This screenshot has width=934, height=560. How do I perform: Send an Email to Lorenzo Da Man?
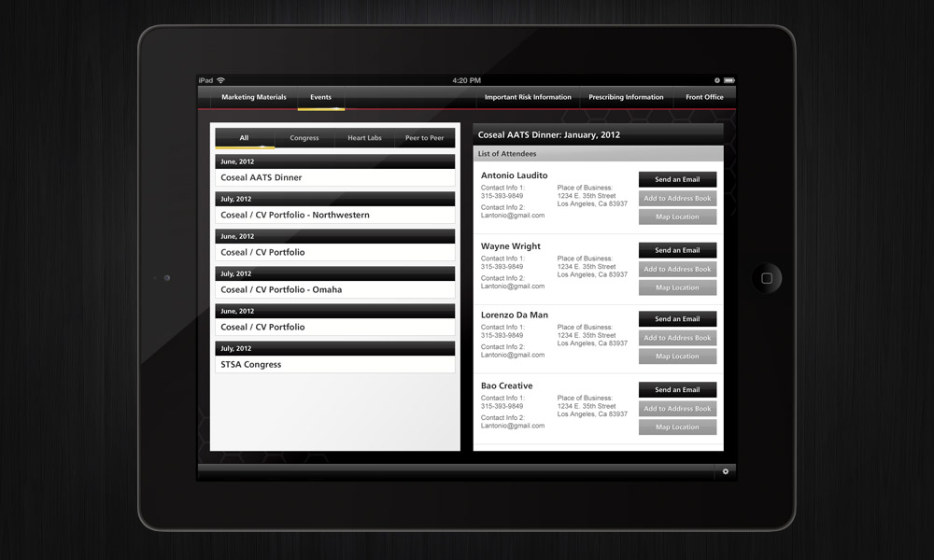click(677, 319)
